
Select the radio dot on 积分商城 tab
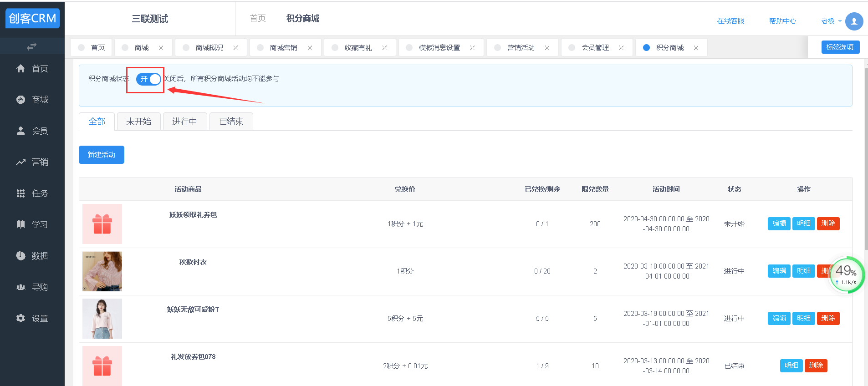click(x=646, y=47)
